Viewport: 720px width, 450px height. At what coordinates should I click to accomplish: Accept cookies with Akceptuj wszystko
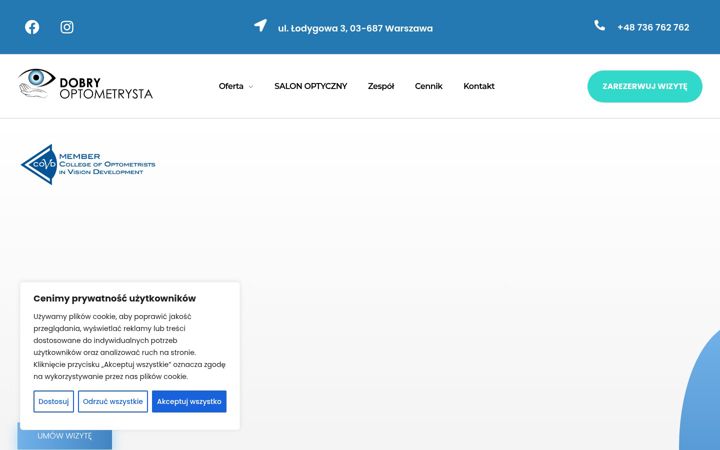tap(189, 401)
